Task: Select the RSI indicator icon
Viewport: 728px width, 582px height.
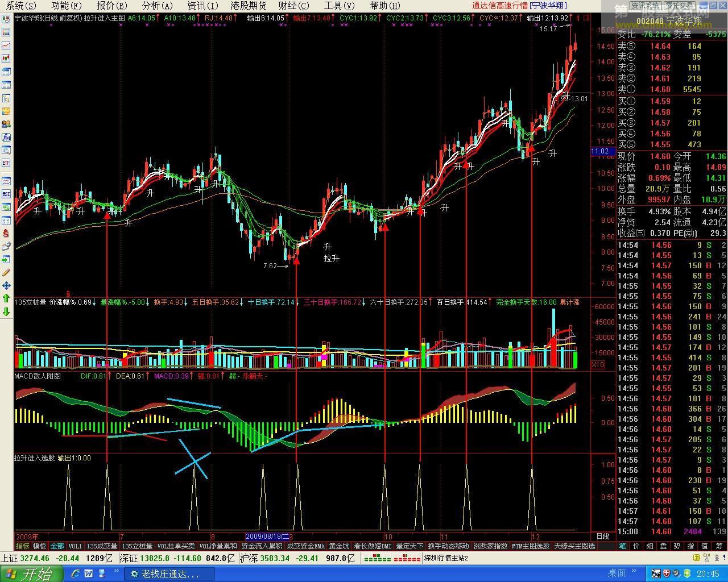Action: pyautogui.click(x=6, y=194)
